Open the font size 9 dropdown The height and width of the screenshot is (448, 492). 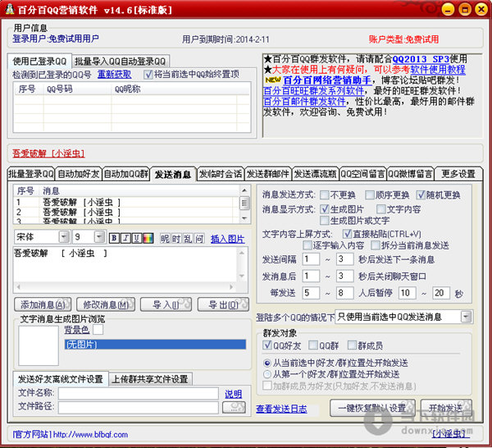click(99, 236)
